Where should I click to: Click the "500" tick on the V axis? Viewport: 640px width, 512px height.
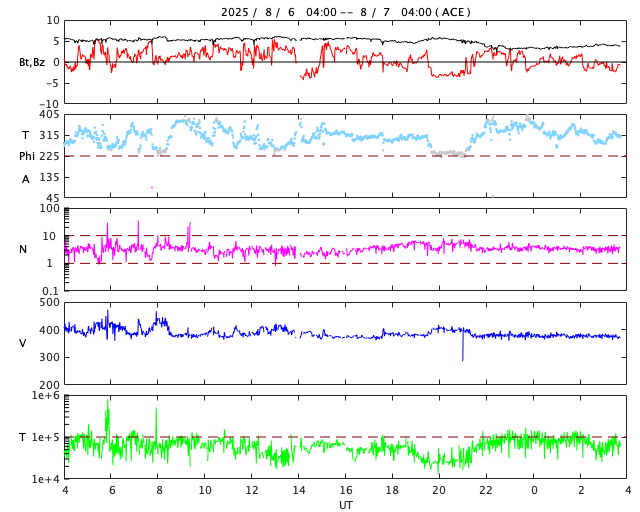49,303
